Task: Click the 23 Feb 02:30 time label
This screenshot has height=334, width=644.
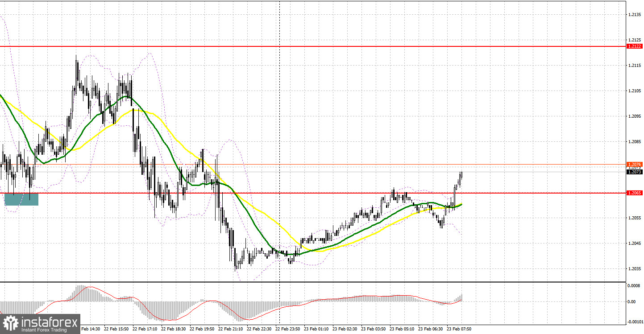Action: point(345,329)
